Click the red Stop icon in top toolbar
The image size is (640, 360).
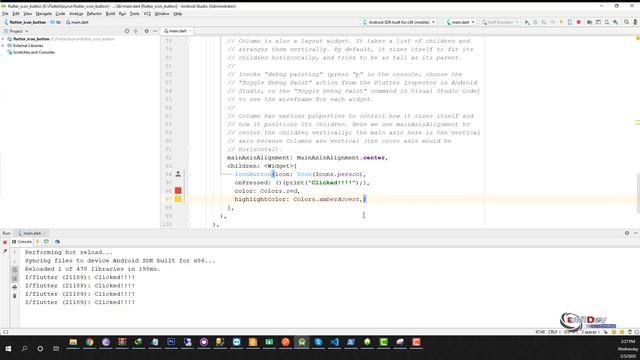578,22
